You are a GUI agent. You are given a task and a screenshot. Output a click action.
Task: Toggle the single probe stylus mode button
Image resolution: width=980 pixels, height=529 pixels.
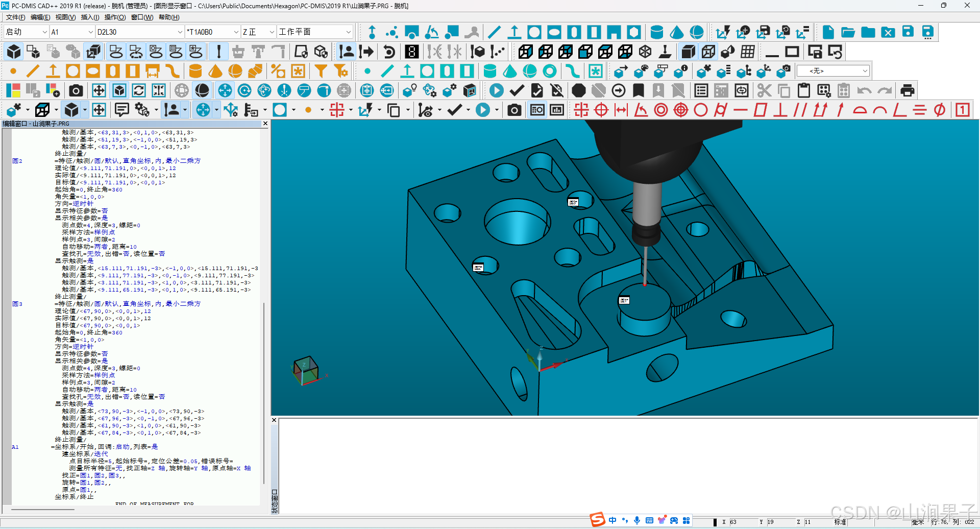coord(218,52)
